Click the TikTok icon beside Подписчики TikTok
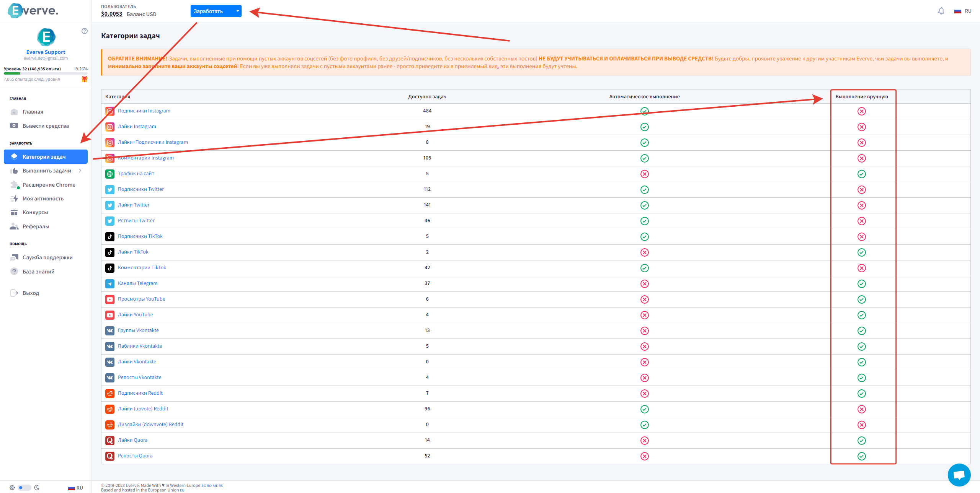 (110, 237)
